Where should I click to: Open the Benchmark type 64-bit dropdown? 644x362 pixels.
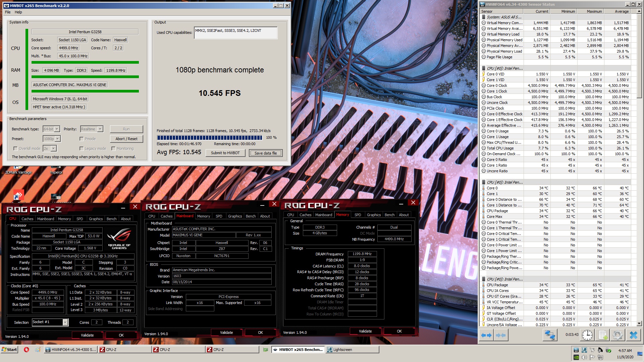point(51,129)
